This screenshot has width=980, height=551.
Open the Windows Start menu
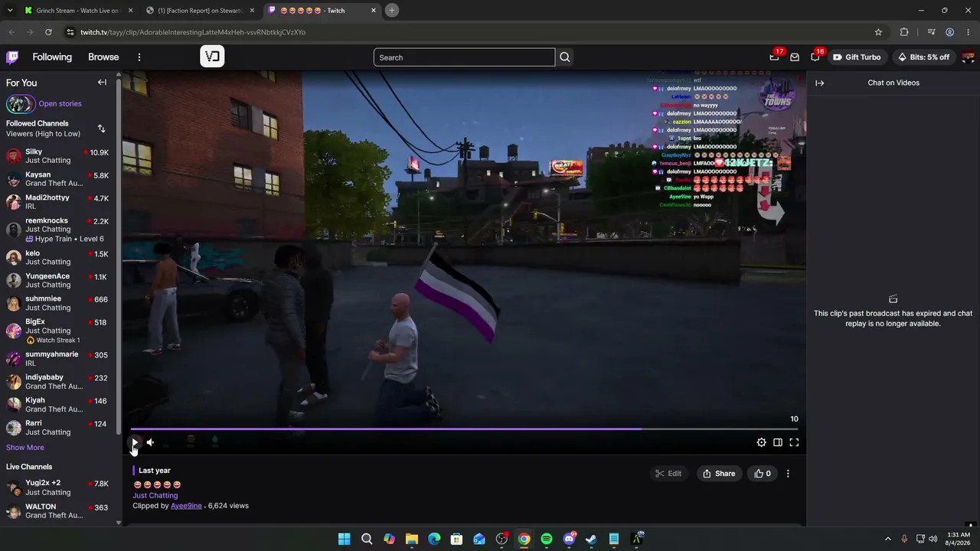(x=344, y=539)
